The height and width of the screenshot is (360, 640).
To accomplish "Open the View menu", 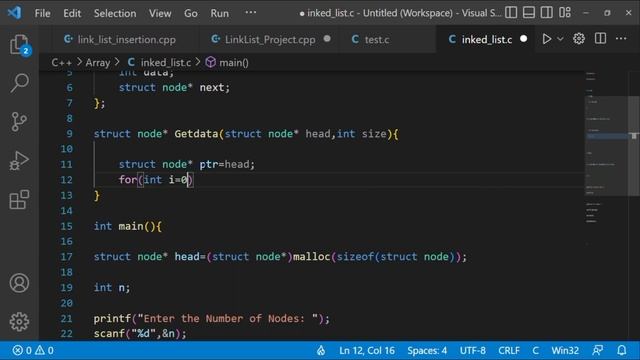I will [160, 13].
